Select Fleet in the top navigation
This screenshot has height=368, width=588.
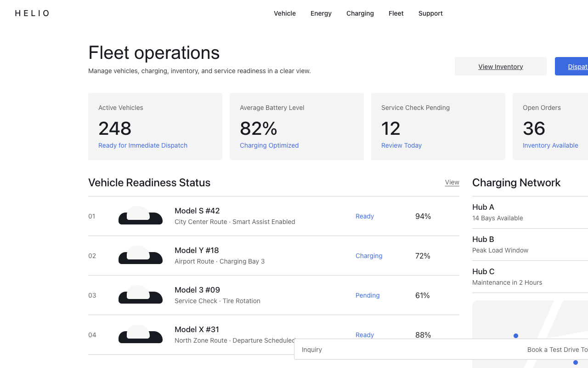(396, 13)
